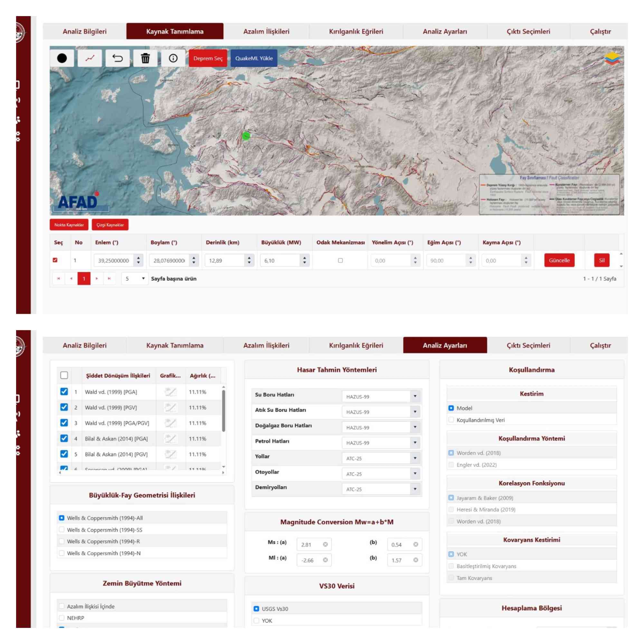Uncheck Bilal & Askan (2014) [PGV] relation
Image resolution: width=644 pixels, height=644 pixels.
pos(64,454)
